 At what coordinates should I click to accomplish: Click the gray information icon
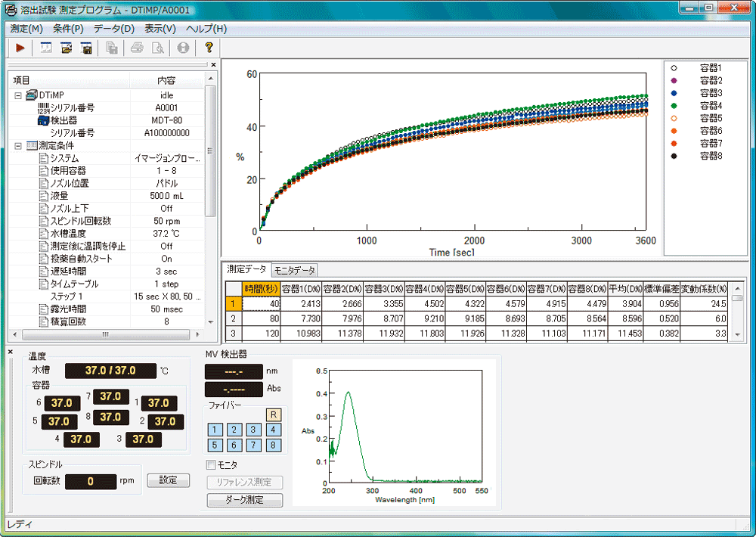183,48
